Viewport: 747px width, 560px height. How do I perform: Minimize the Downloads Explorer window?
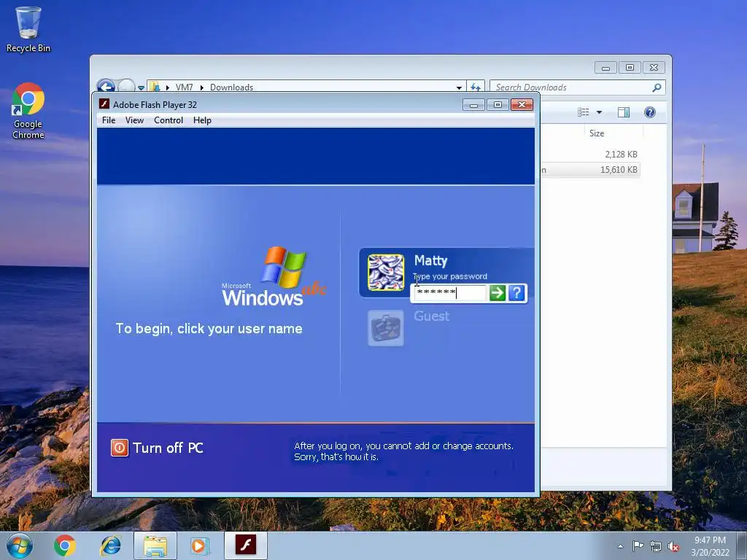pyautogui.click(x=605, y=68)
